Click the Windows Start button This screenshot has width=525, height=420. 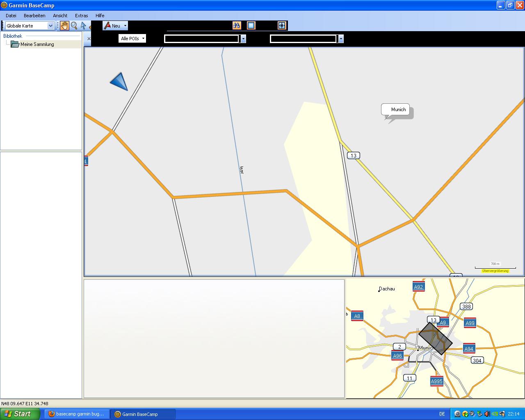(20, 414)
